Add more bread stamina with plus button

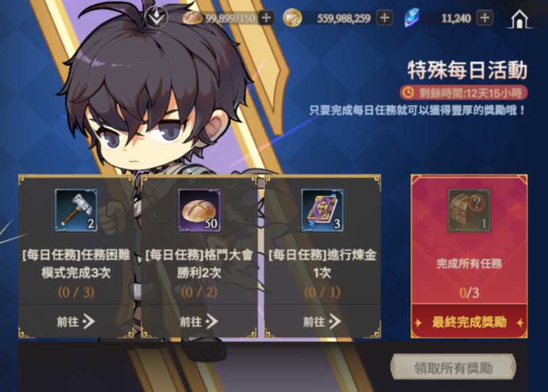266,18
